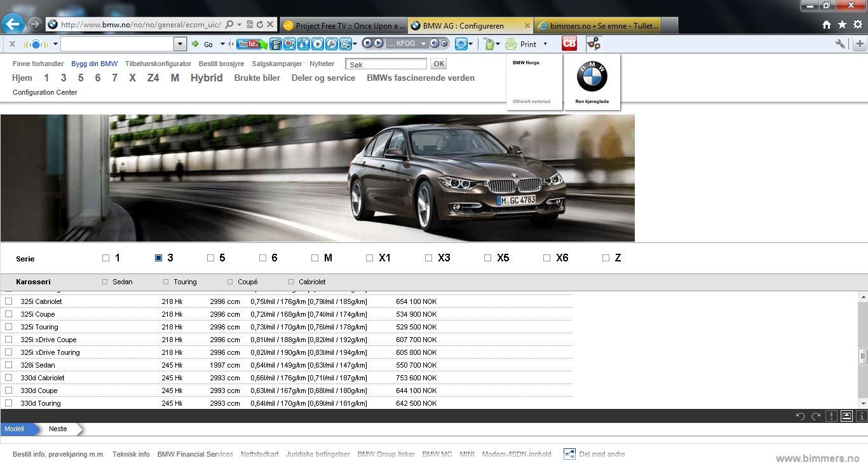The height and width of the screenshot is (463, 868).
Task: Open Favorites with the star icon
Action: [x=842, y=24]
